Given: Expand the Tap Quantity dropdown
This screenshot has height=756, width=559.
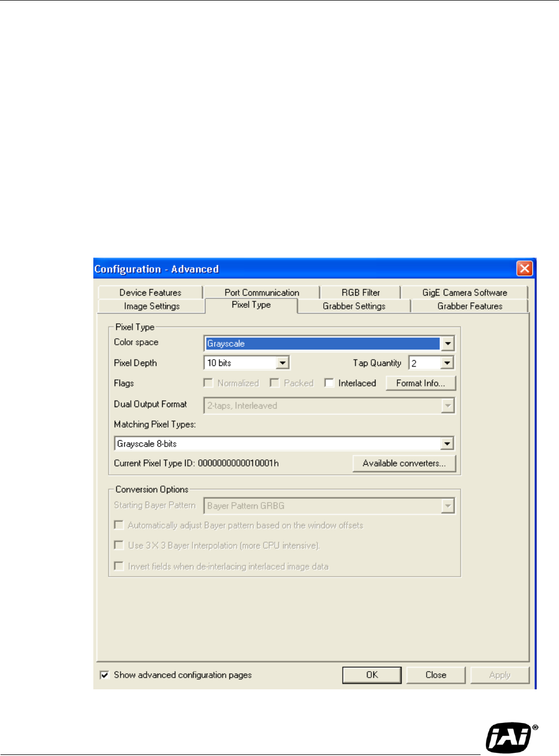Looking at the screenshot, I should [x=447, y=363].
